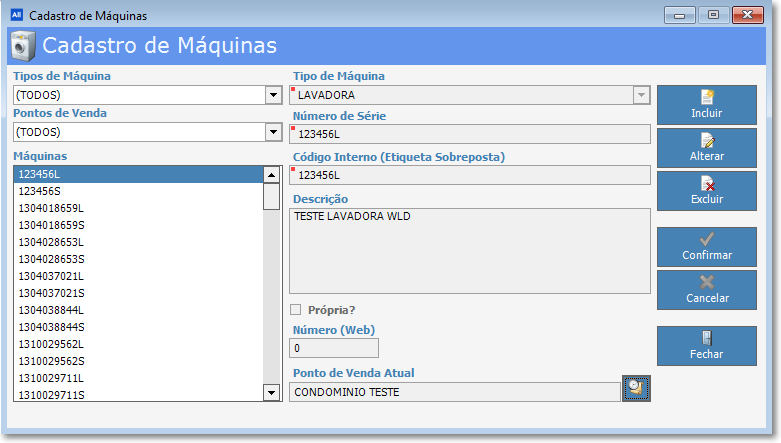This screenshot has width=781, height=443.
Task: Choose machine 1310029562S in Máquinas list
Action: tap(138, 361)
